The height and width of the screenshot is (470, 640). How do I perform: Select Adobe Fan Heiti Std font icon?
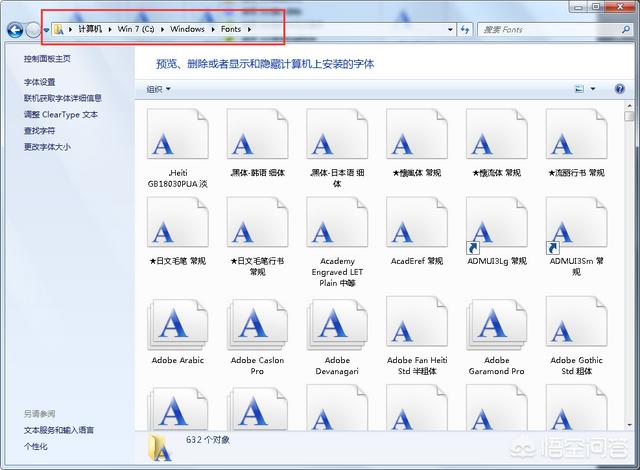tap(417, 322)
